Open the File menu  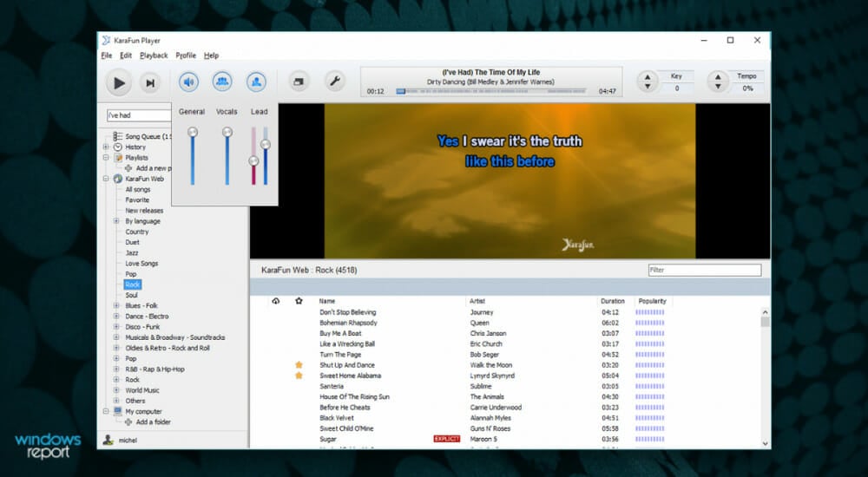click(x=107, y=56)
